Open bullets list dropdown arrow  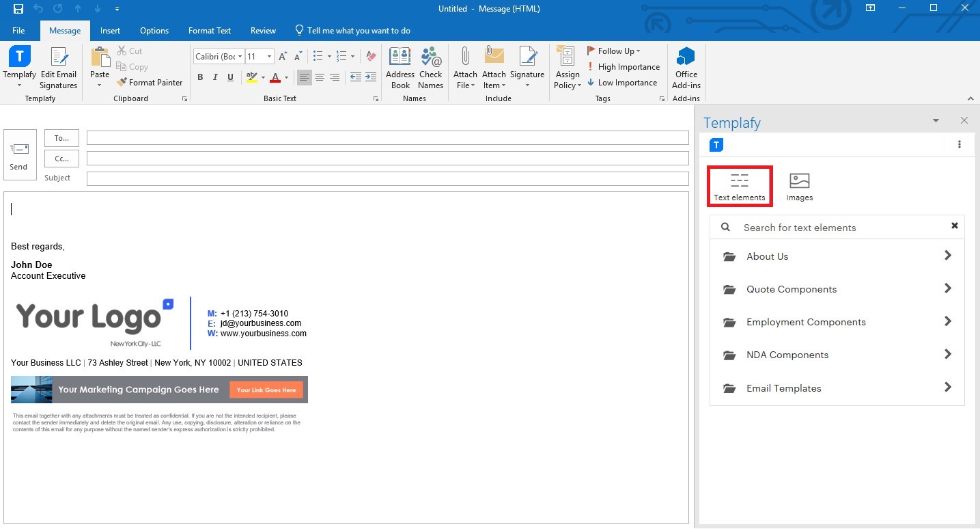coord(329,56)
